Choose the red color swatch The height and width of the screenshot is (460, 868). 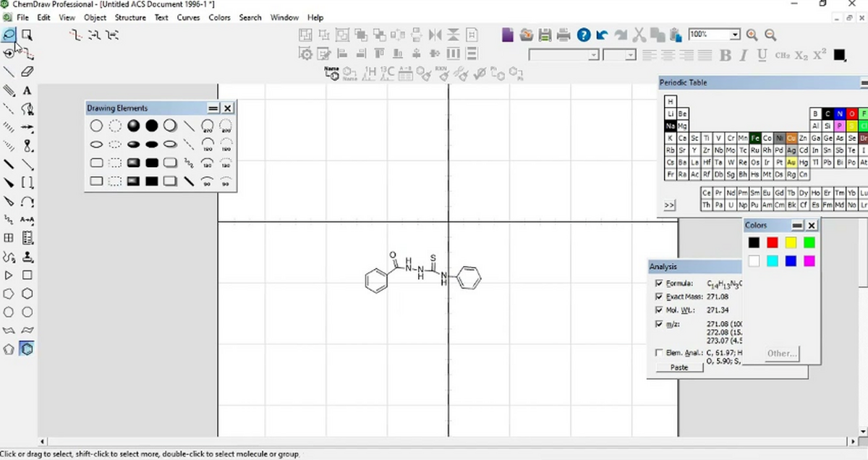(x=773, y=242)
